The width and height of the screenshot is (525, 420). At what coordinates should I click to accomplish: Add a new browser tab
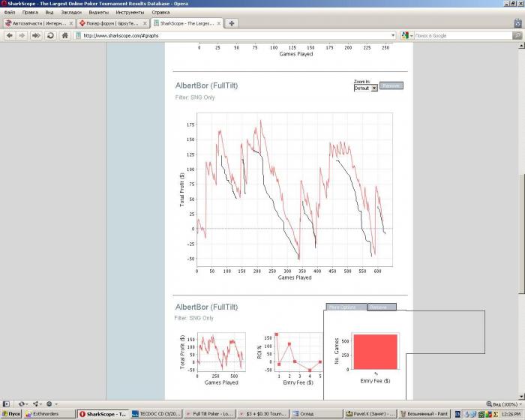[231, 23]
